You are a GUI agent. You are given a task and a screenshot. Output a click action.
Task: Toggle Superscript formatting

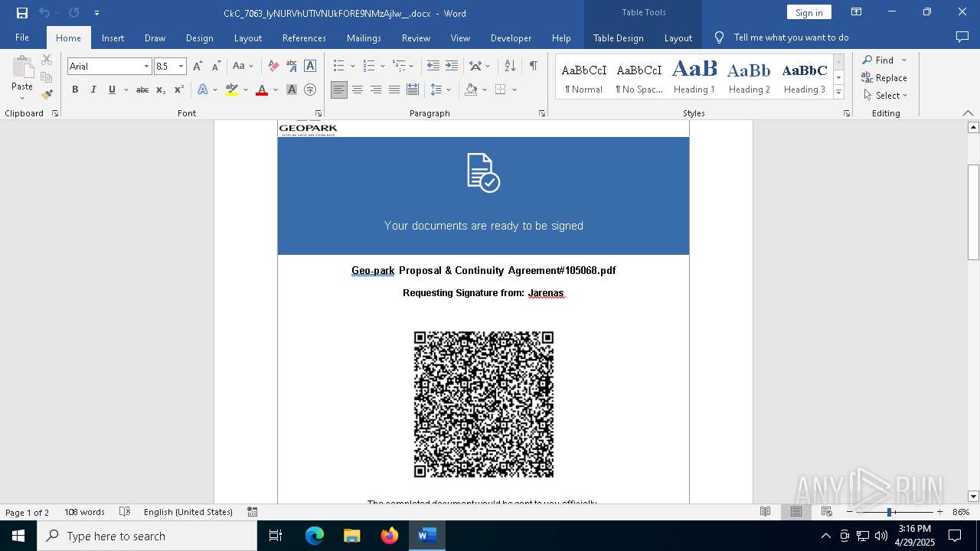[x=179, y=90]
